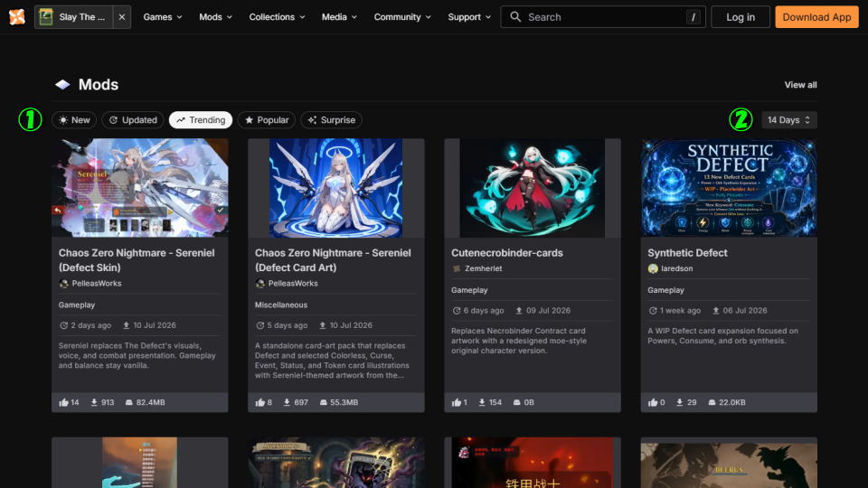Open the Collections dropdown menu

(277, 17)
